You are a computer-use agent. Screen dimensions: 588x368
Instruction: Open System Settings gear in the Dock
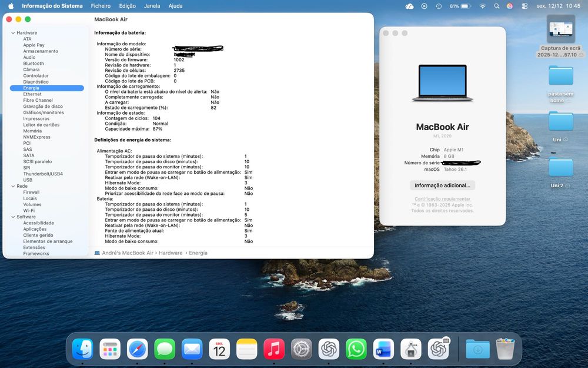(302, 349)
